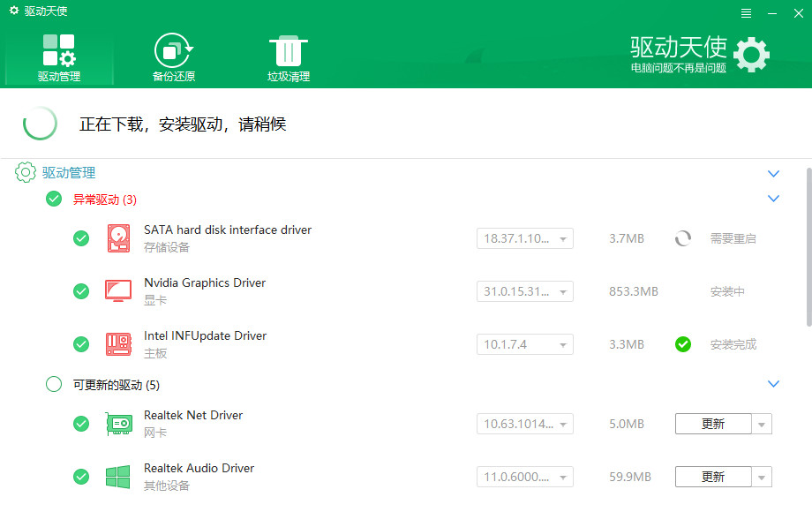812x512 pixels.
Task: Click the Realtek network card icon
Action: pos(117,424)
